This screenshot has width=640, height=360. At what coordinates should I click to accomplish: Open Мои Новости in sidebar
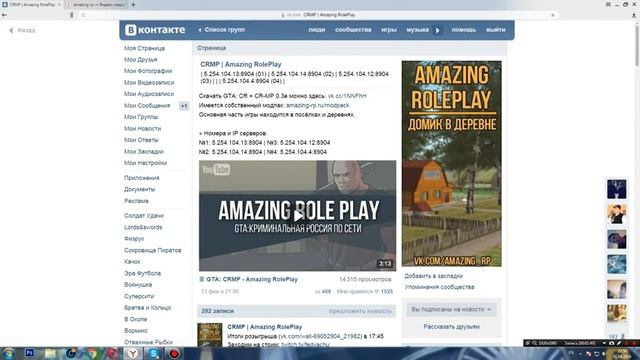pos(142,129)
